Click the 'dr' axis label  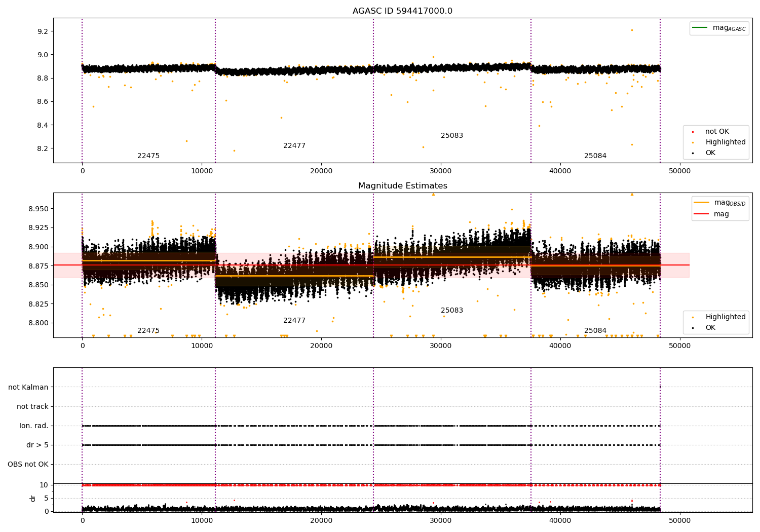pos(33,498)
